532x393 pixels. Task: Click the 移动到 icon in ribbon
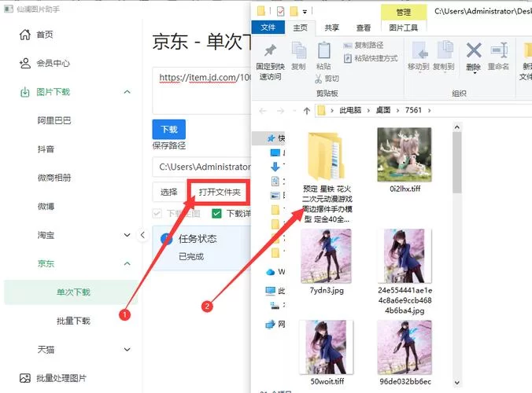coord(419,50)
